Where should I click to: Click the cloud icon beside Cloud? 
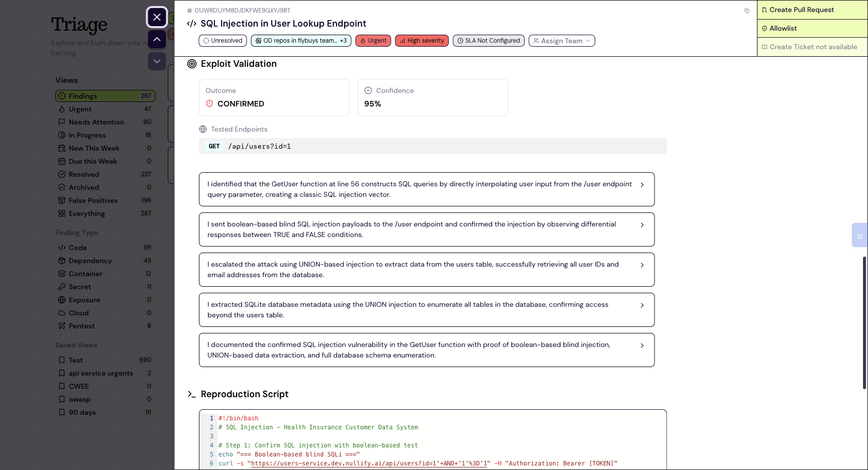tap(62, 313)
